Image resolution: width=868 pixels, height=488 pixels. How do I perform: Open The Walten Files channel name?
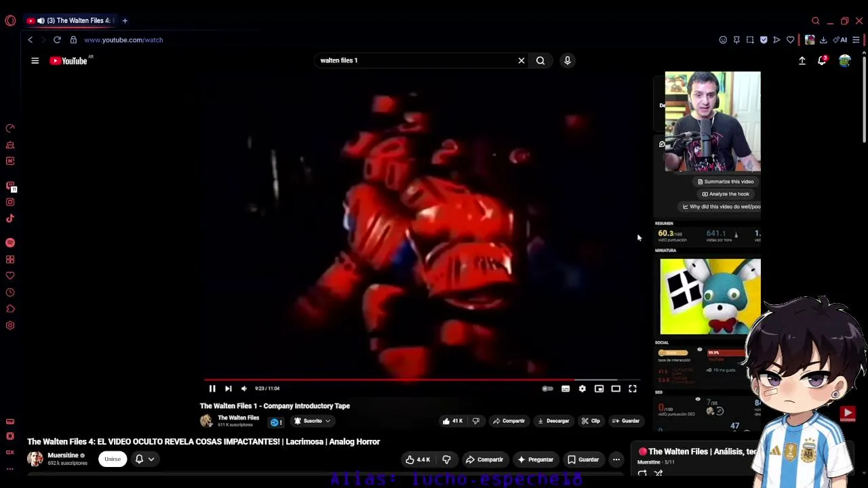coord(238,418)
